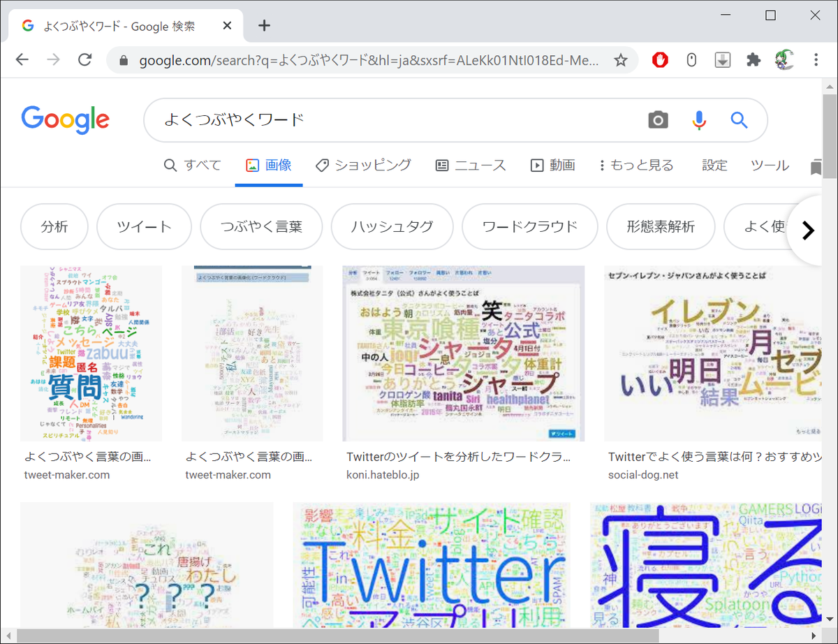The image size is (838, 644).
Task: Open the ニュース tab
Action: click(x=470, y=166)
